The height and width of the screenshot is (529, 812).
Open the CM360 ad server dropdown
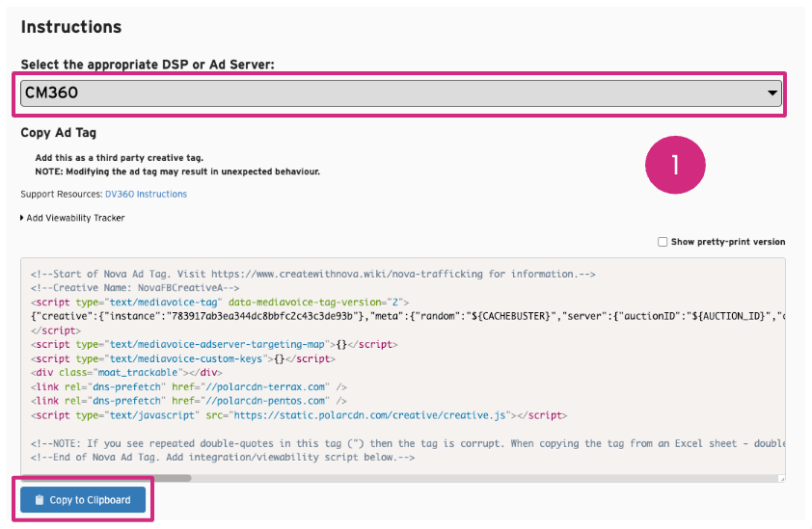[x=400, y=93]
